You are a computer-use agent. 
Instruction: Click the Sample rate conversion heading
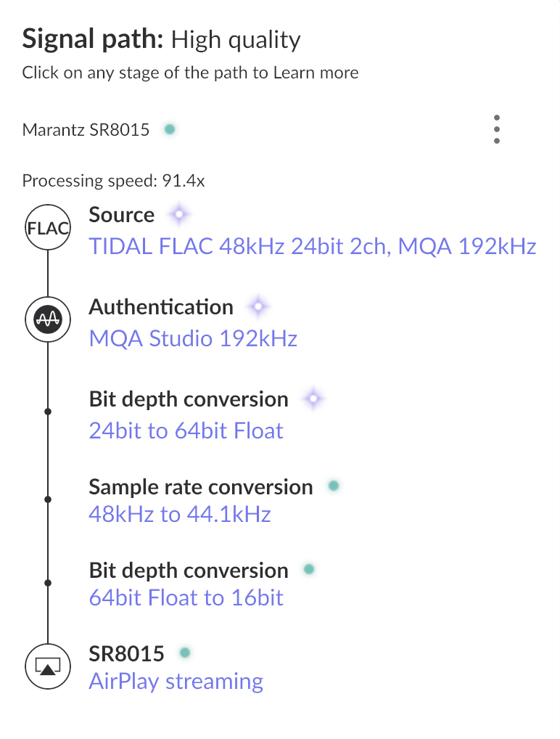click(201, 487)
